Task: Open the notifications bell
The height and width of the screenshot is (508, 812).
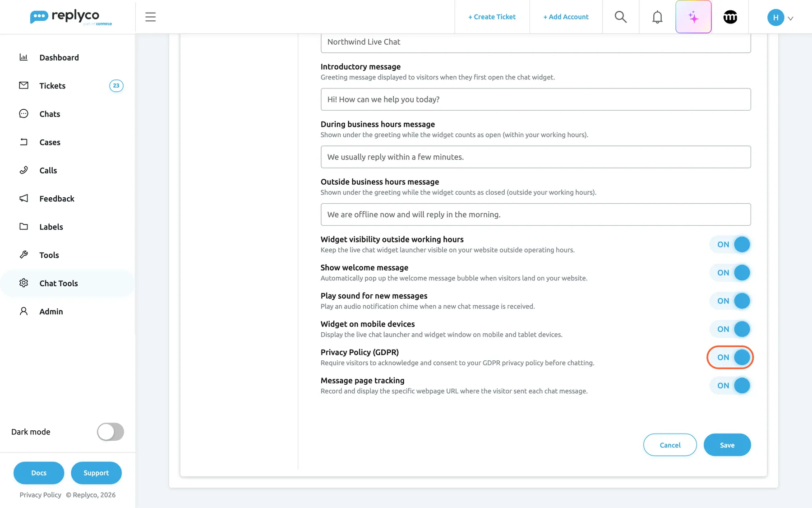Action: coord(657,17)
